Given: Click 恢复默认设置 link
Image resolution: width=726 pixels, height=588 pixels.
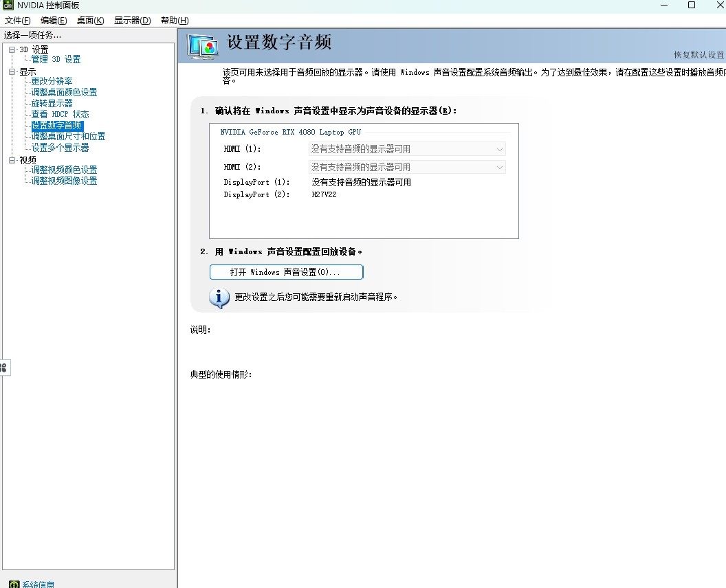Looking at the screenshot, I should pos(698,54).
